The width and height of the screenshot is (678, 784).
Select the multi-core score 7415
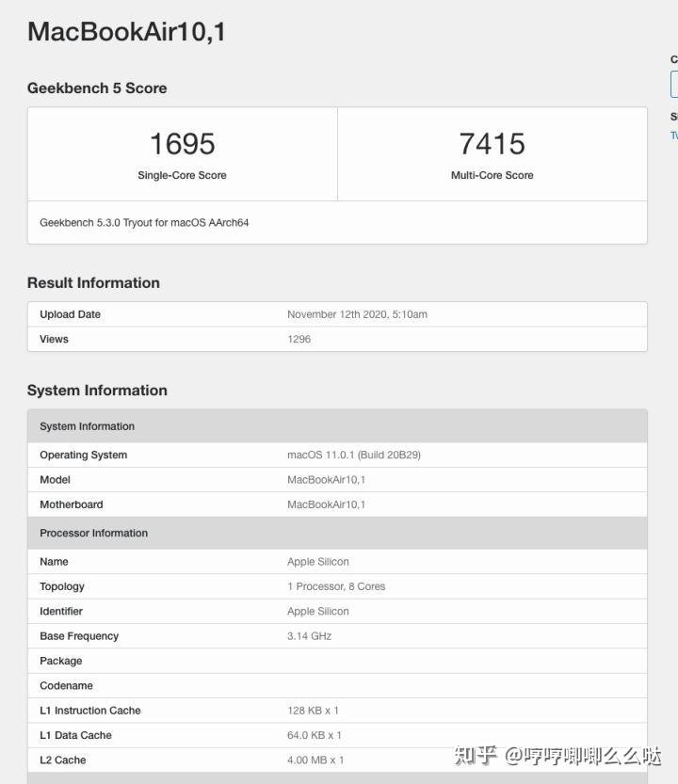(x=492, y=144)
